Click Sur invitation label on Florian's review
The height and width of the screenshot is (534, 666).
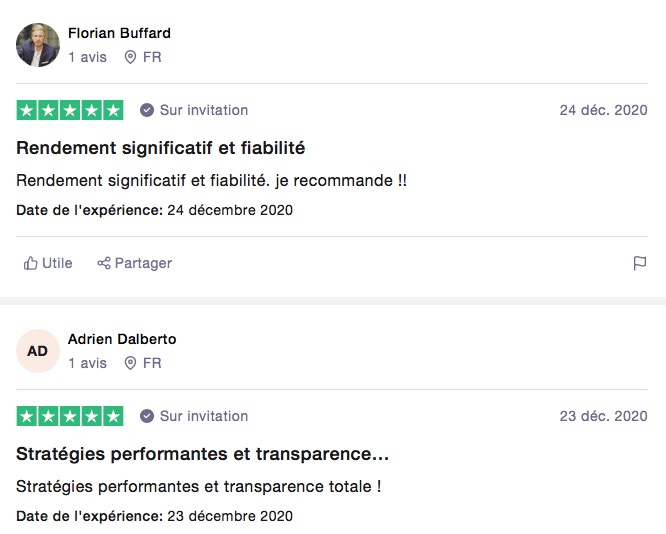[x=204, y=110]
